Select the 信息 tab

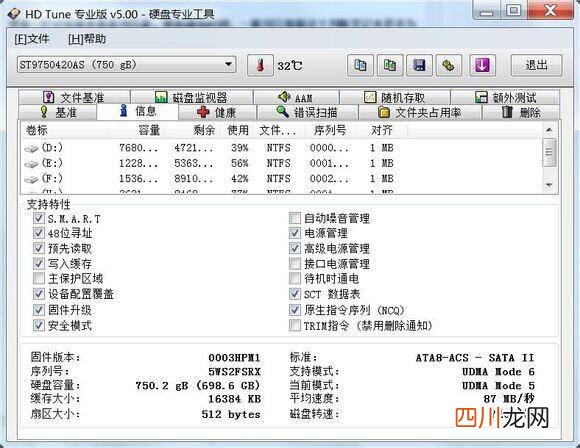[x=138, y=111]
